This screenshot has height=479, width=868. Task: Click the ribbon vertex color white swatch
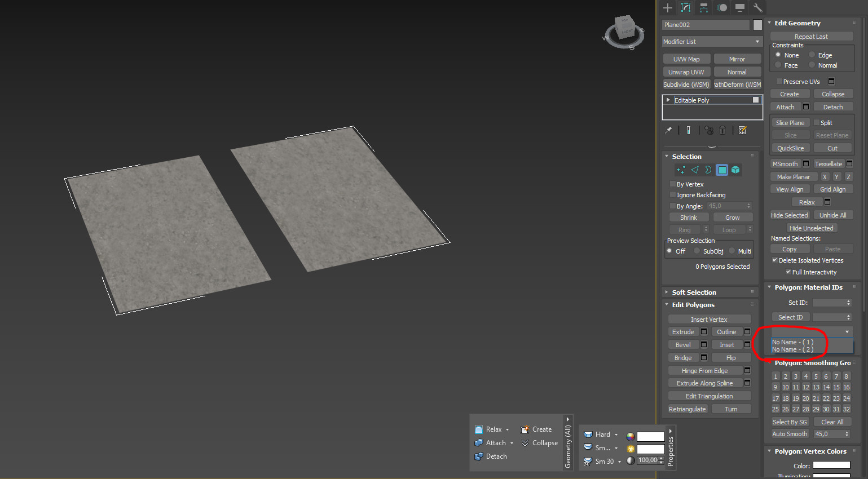pyautogui.click(x=650, y=436)
